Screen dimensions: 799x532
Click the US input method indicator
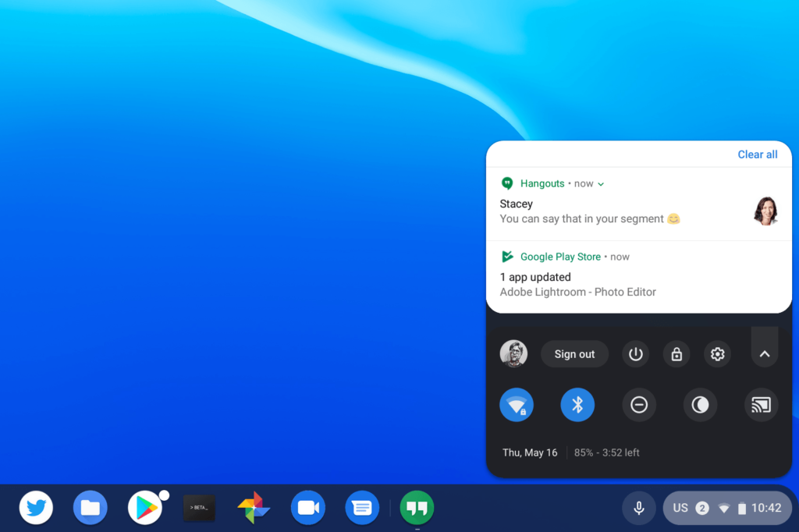tap(680, 508)
